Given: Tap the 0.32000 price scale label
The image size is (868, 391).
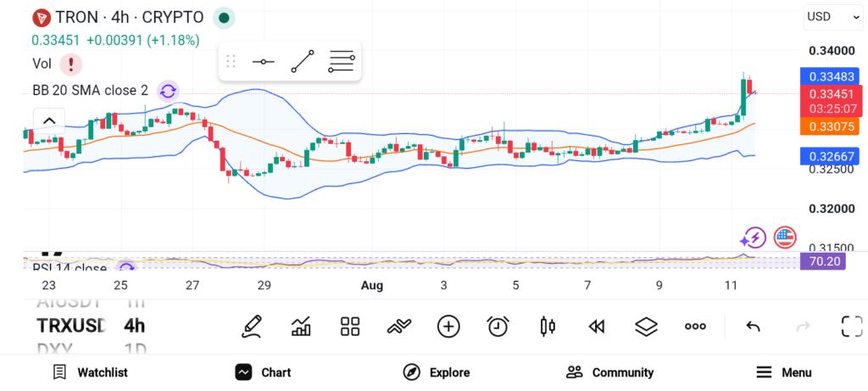Looking at the screenshot, I should 832,209.
